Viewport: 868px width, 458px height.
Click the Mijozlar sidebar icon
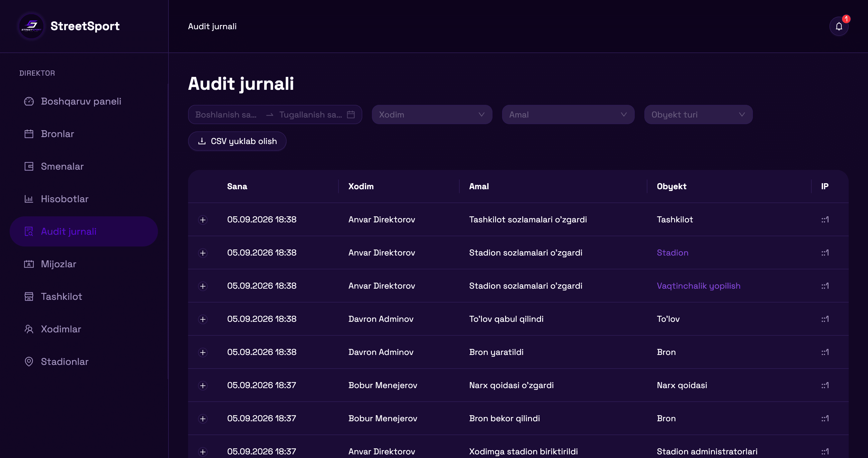(x=29, y=264)
